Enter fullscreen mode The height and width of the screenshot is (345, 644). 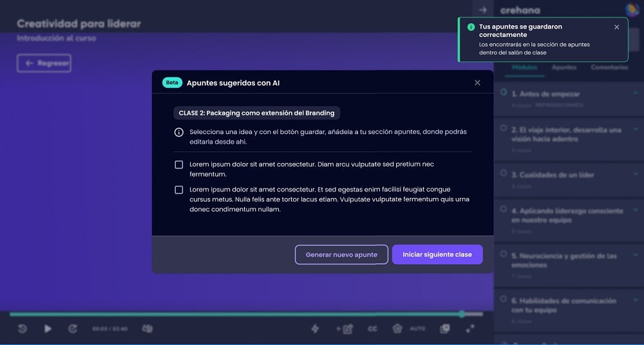pos(470,328)
